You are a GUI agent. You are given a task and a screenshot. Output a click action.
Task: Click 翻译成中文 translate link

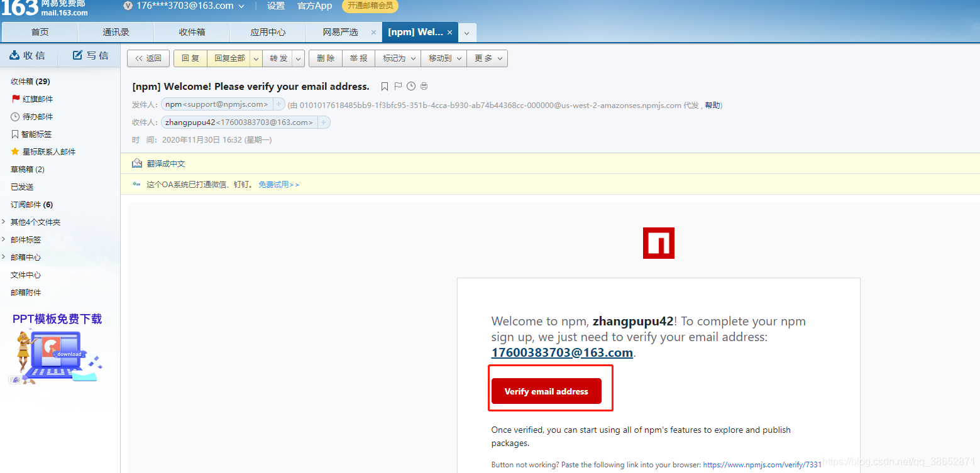coord(166,163)
